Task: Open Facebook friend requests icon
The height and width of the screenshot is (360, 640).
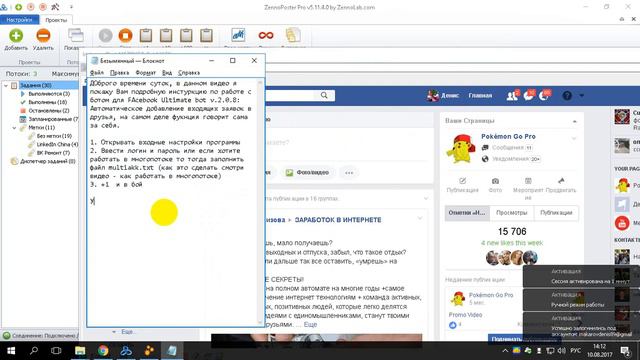Action: 512,96
